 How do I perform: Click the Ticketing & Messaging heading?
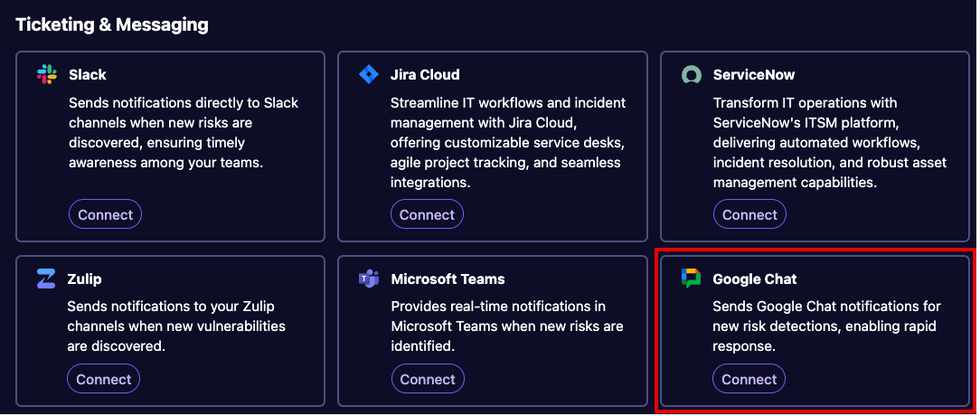coord(112,24)
